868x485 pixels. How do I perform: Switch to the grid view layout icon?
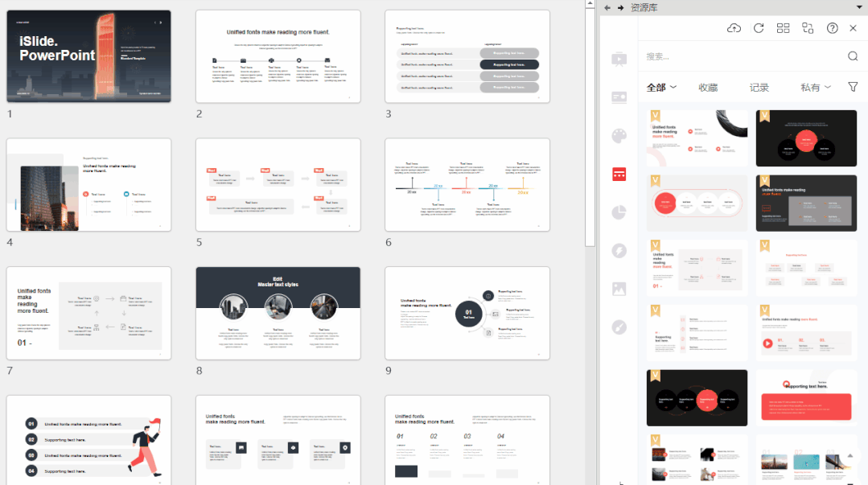point(783,28)
